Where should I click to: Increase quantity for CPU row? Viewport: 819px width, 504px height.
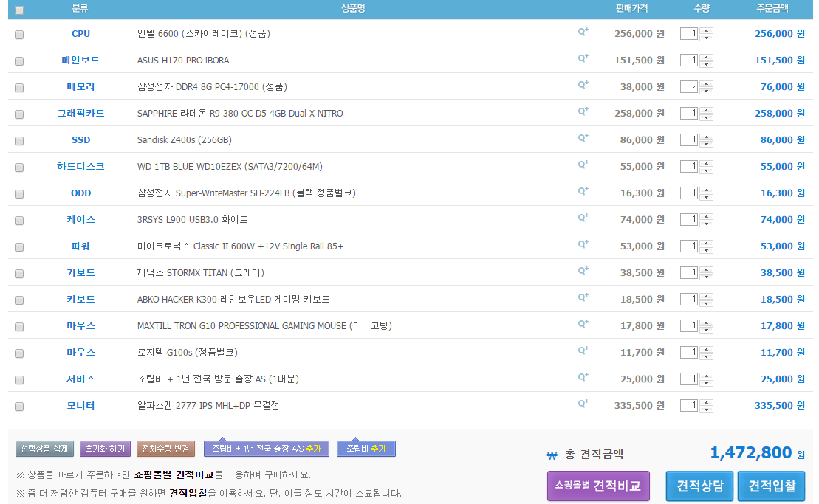point(706,30)
